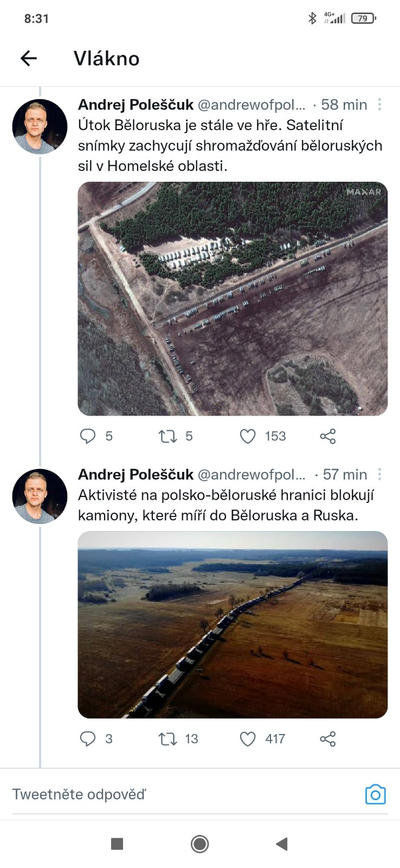400x868 pixels.
Task: Open more options for the second tweet
Action: pos(379,474)
